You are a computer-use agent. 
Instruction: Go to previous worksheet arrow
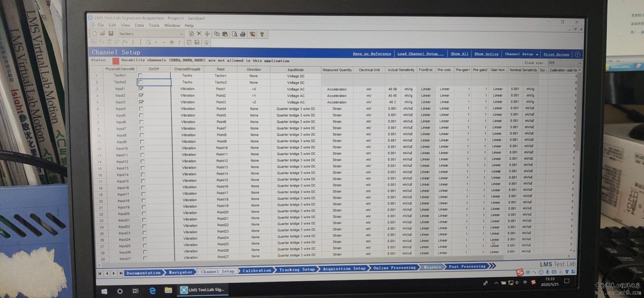coord(107,273)
